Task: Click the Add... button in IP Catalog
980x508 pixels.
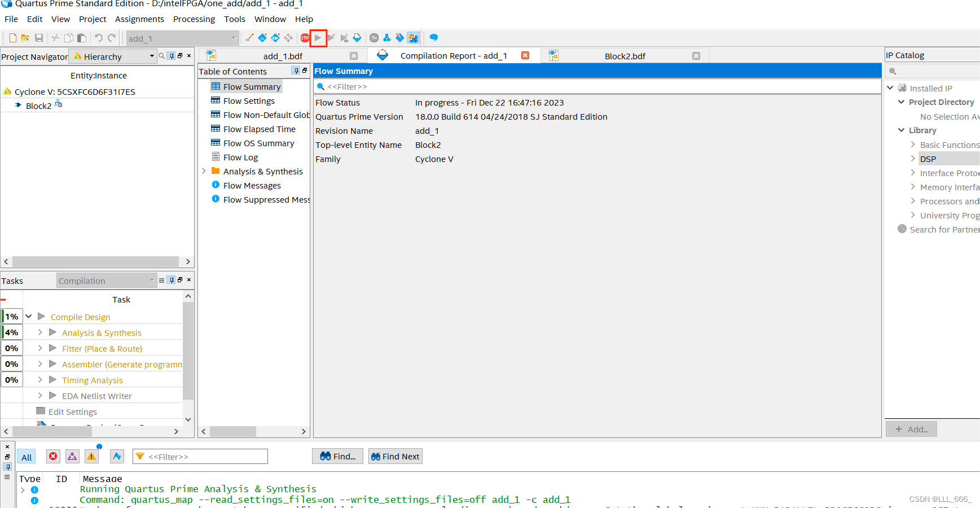Action: pyautogui.click(x=912, y=429)
